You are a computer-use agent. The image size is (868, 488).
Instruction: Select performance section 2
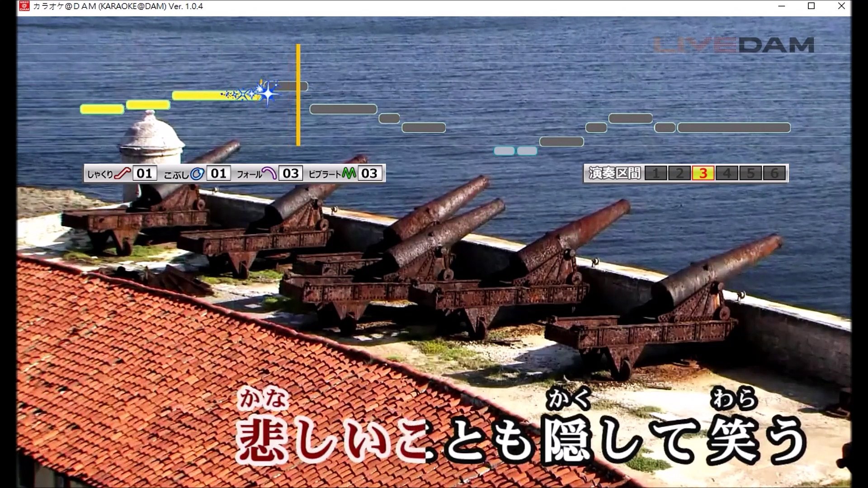pyautogui.click(x=679, y=174)
